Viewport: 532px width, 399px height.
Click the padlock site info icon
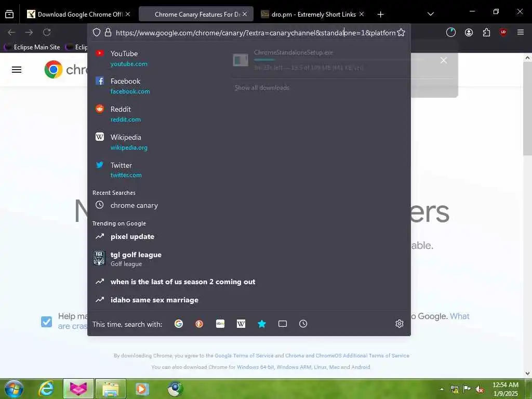click(x=108, y=33)
